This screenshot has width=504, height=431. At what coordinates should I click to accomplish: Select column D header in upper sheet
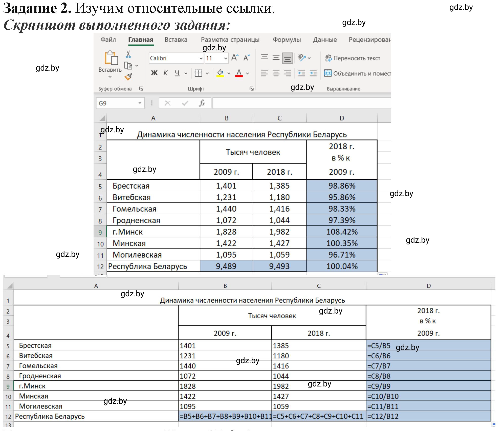click(342, 118)
